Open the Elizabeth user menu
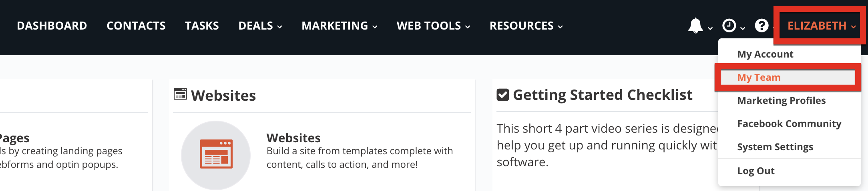This screenshot has width=868, height=191. pyautogui.click(x=822, y=26)
